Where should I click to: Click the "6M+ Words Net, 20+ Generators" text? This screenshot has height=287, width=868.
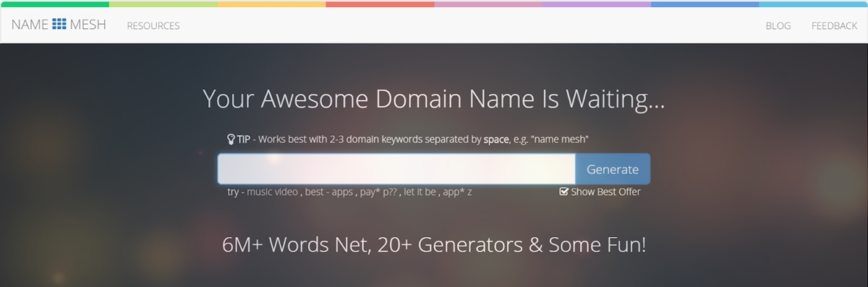[x=373, y=244]
